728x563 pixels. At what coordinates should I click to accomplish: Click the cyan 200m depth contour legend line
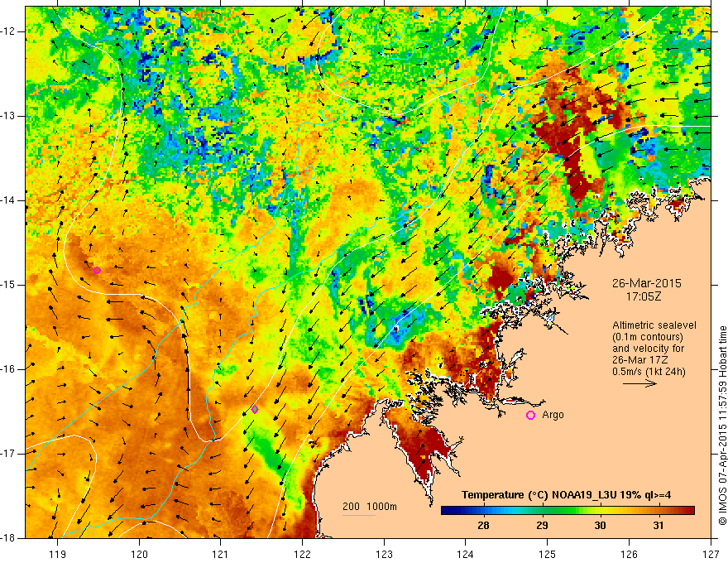(x=358, y=515)
